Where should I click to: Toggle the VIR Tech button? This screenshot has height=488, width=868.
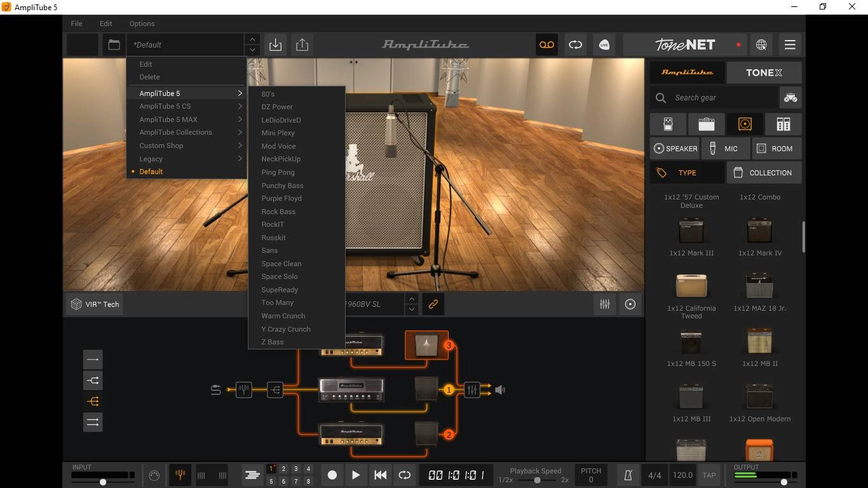tap(95, 304)
